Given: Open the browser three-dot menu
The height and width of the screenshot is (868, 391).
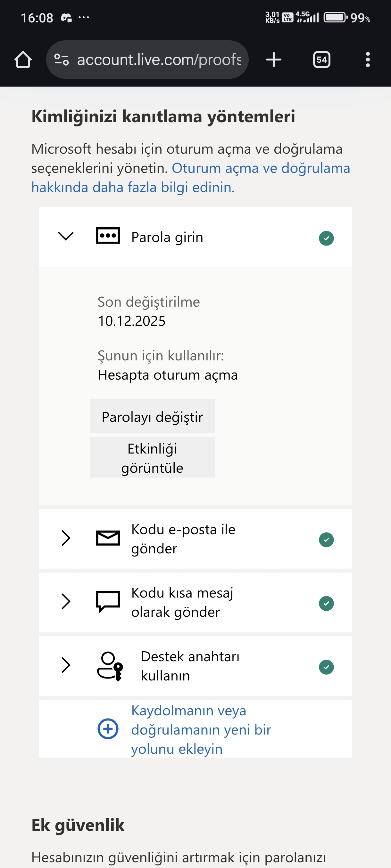Looking at the screenshot, I should click(368, 60).
